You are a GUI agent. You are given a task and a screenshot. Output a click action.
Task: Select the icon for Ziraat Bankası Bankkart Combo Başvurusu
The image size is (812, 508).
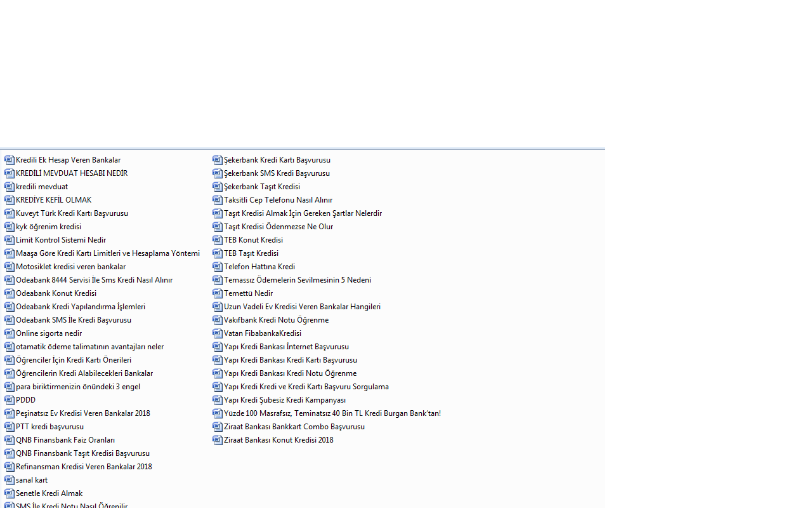pos(218,427)
